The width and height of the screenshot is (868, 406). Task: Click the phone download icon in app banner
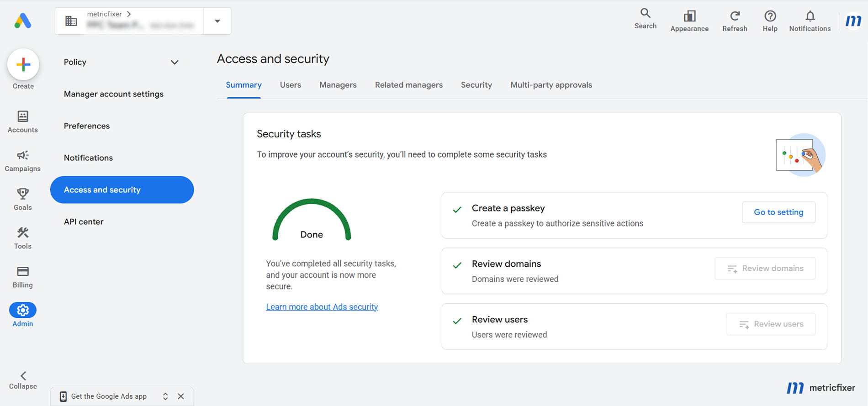point(63,396)
